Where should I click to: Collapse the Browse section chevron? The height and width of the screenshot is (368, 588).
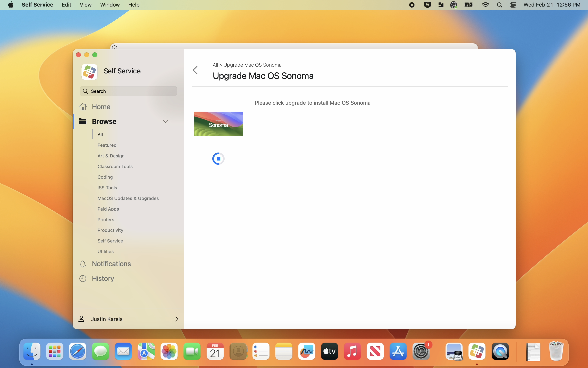click(x=166, y=121)
